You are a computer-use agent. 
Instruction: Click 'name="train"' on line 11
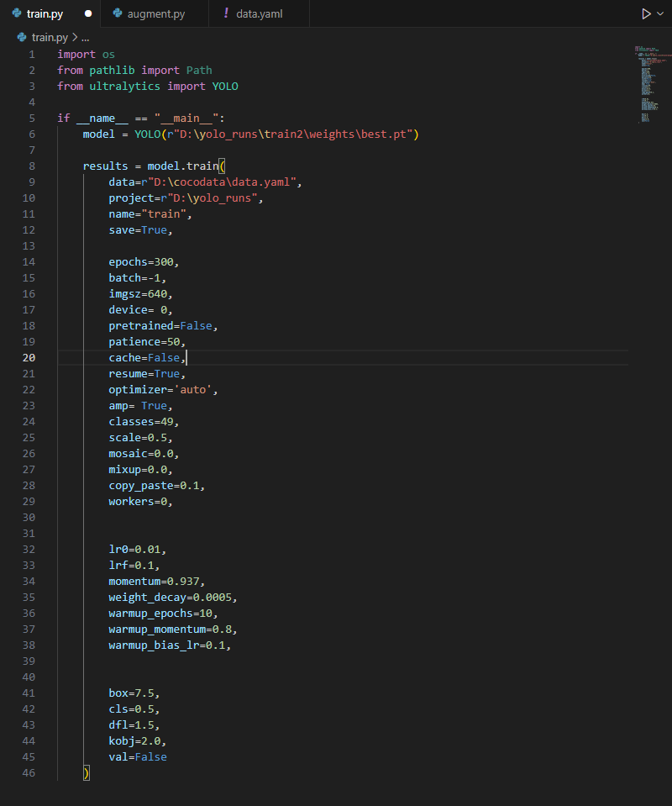point(147,213)
